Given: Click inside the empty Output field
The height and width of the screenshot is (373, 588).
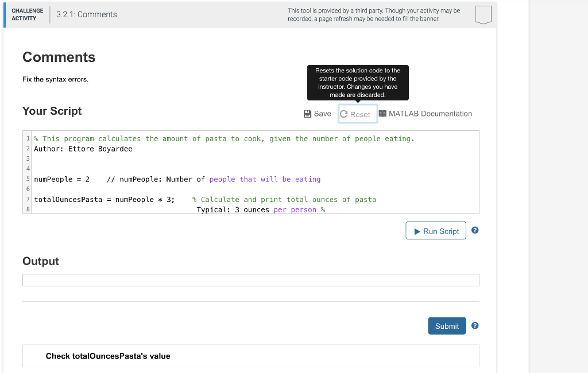Looking at the screenshot, I should 250,279.
